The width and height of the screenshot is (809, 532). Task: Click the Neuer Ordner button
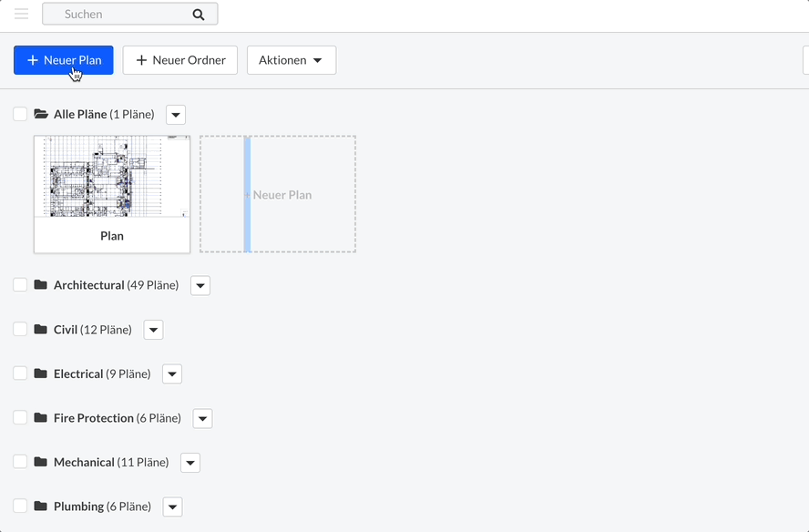pos(179,60)
